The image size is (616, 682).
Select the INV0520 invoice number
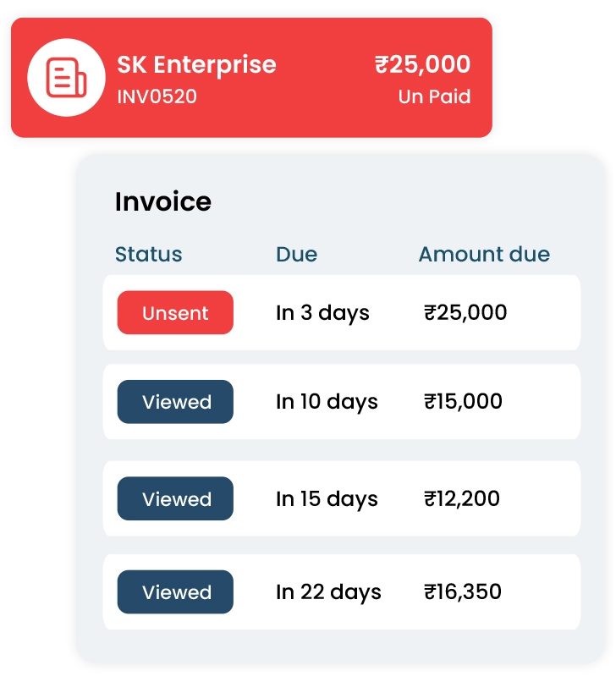157,96
